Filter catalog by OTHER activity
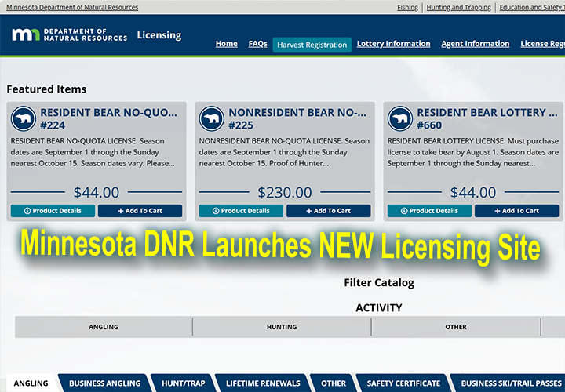The width and height of the screenshot is (565, 392). click(456, 327)
